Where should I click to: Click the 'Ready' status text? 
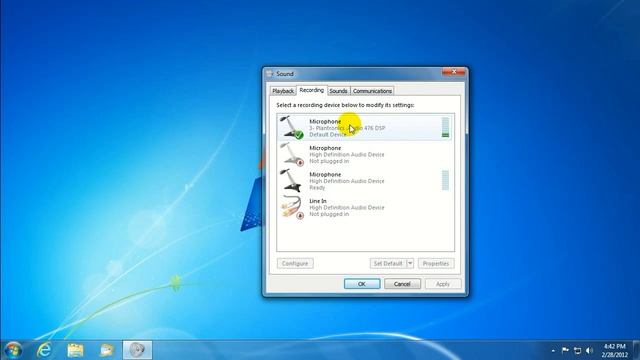pyautogui.click(x=317, y=188)
